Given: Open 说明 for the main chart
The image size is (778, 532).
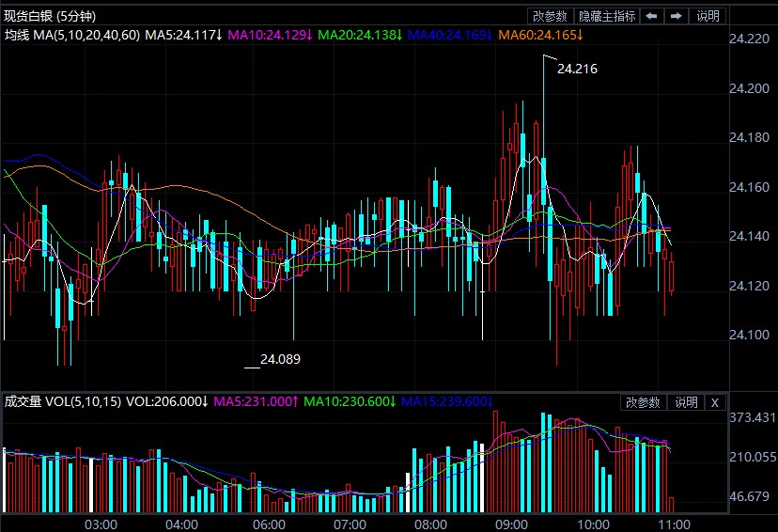Looking at the screenshot, I should point(708,16).
